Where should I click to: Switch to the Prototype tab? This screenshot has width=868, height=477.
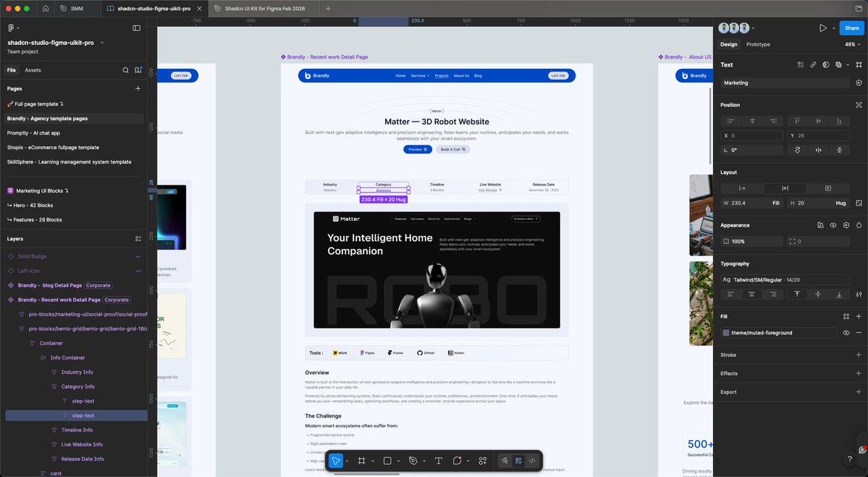tap(758, 44)
